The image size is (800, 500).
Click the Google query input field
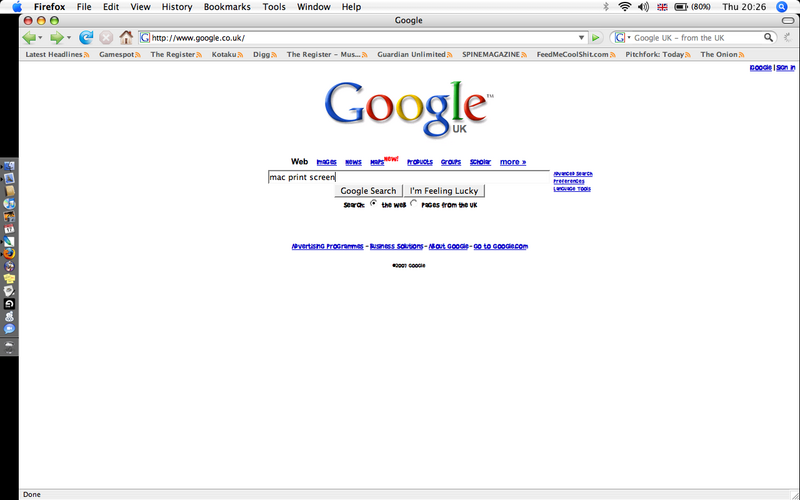(409, 177)
